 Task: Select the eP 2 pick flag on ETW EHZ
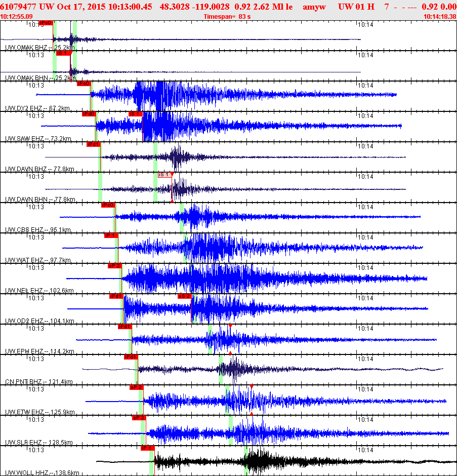click(136, 387)
